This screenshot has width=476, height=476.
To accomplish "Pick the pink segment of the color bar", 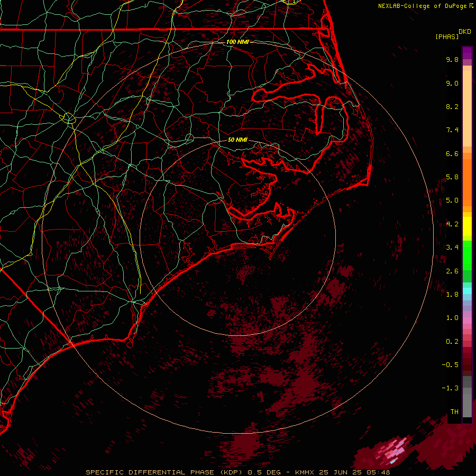I will pos(467,321).
